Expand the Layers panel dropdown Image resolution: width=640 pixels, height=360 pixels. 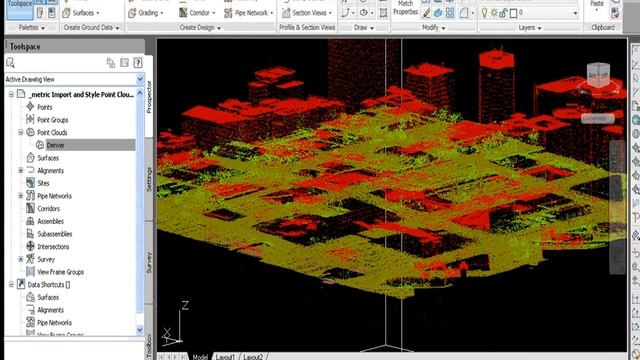point(530,27)
